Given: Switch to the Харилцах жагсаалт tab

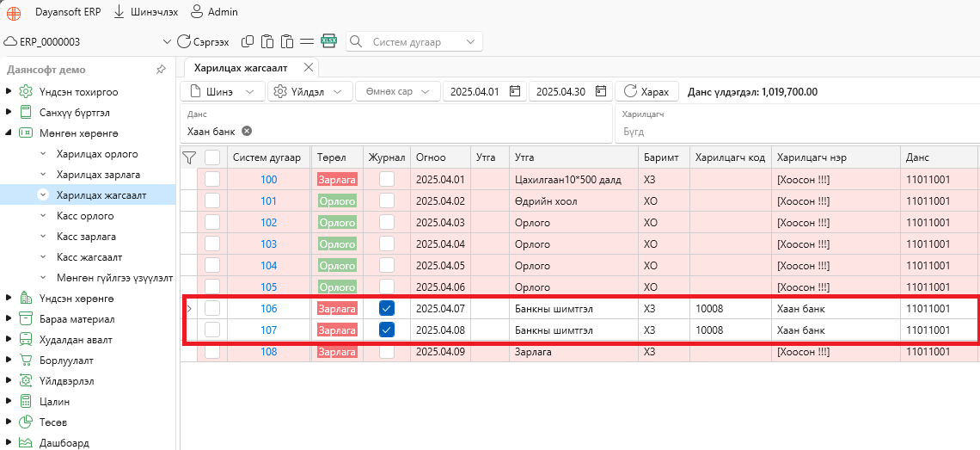Looking at the screenshot, I should (240, 68).
